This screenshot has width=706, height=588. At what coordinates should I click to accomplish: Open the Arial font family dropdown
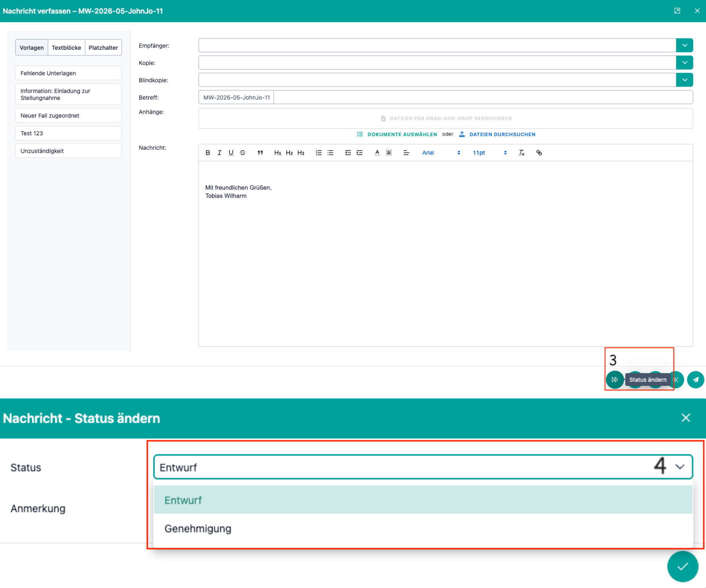(x=441, y=153)
